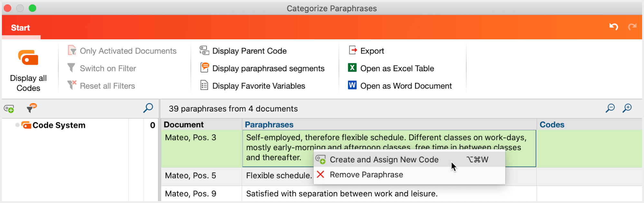Click the blue Word icon

(x=352, y=85)
